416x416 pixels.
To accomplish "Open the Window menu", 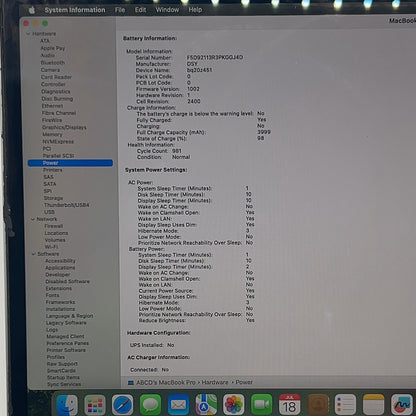I will (x=167, y=10).
